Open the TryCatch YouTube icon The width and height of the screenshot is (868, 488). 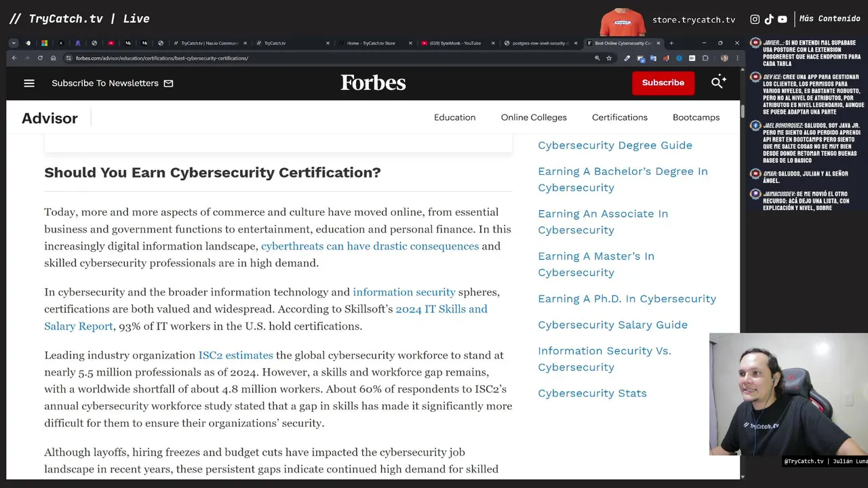click(x=783, y=20)
